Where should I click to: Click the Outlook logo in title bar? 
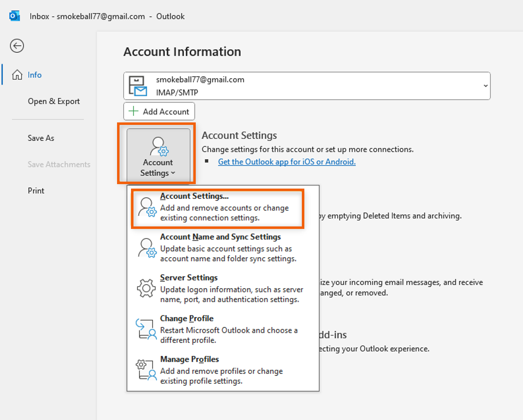(14, 15)
